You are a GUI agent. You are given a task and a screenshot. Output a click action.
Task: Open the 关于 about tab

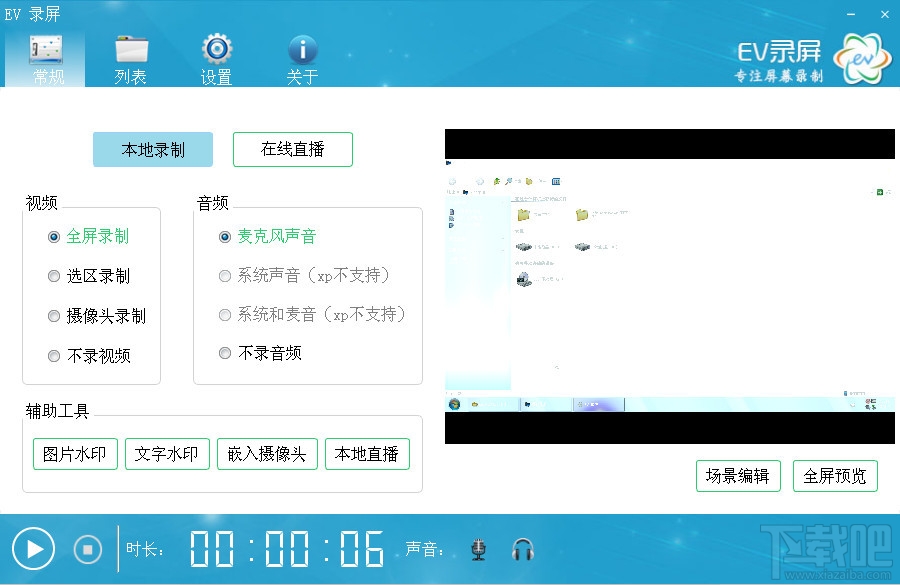302,60
